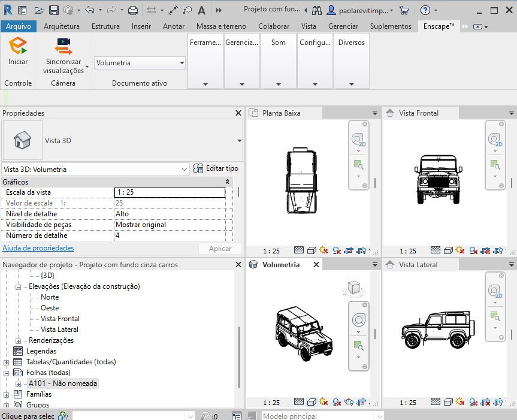Print using the printer icon
Viewport: 517px width, 420px height.
pos(133,11)
